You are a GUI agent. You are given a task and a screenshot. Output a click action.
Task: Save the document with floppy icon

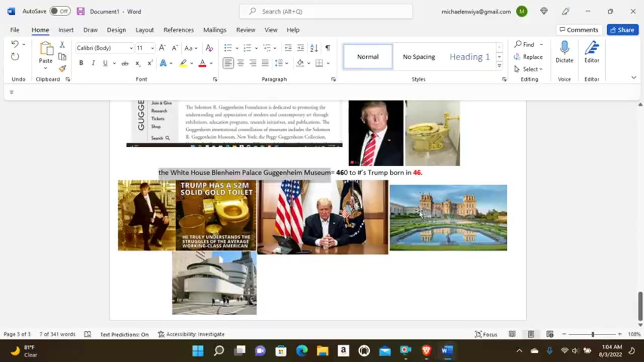click(x=80, y=11)
